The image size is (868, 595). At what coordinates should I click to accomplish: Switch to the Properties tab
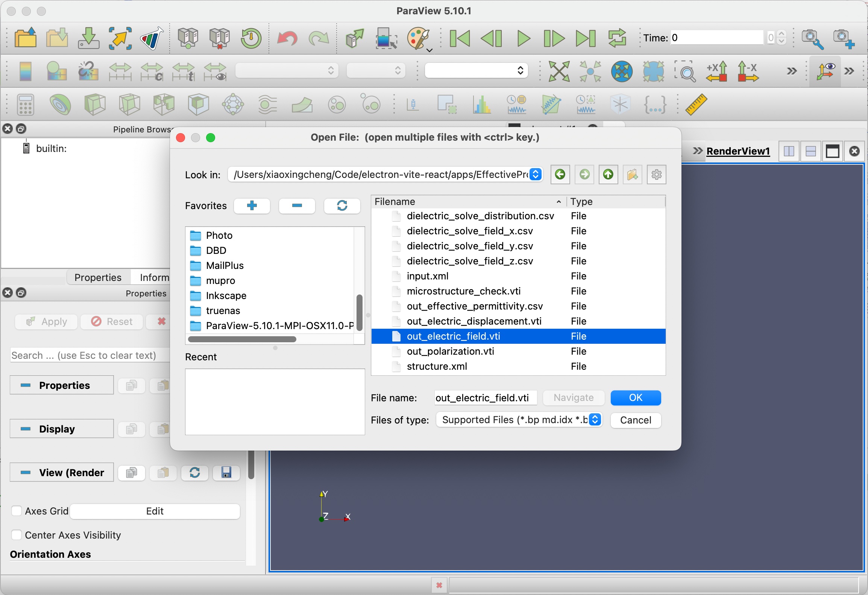[98, 278]
